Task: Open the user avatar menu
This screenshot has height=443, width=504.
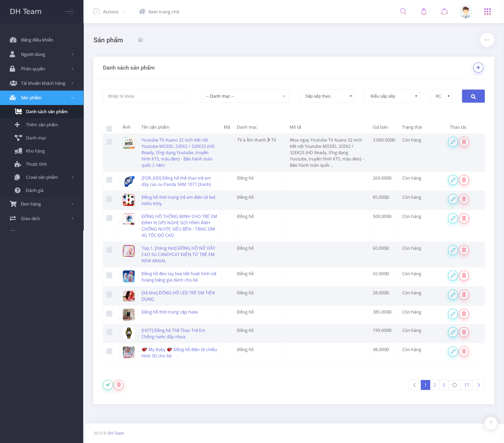Action: coord(466,12)
